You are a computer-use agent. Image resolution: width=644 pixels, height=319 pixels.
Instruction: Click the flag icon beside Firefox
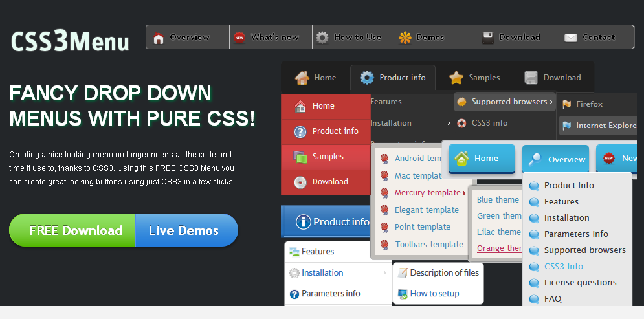[567, 104]
